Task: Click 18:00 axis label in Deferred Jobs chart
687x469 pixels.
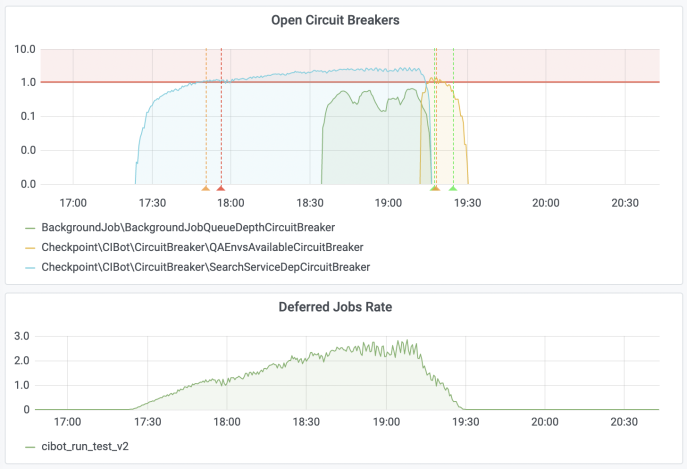Action: [x=227, y=422]
